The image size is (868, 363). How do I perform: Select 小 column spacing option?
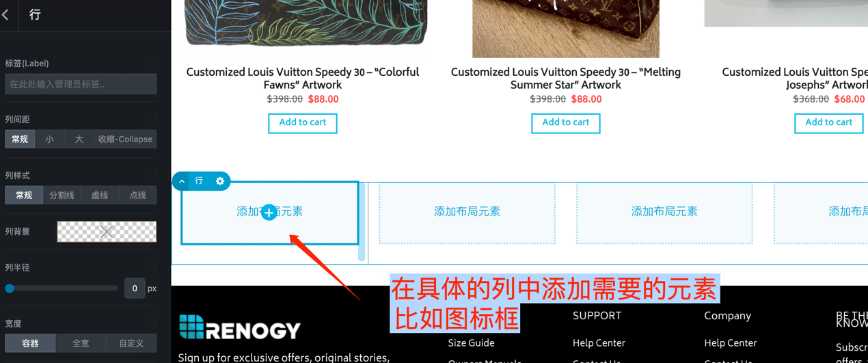49,139
